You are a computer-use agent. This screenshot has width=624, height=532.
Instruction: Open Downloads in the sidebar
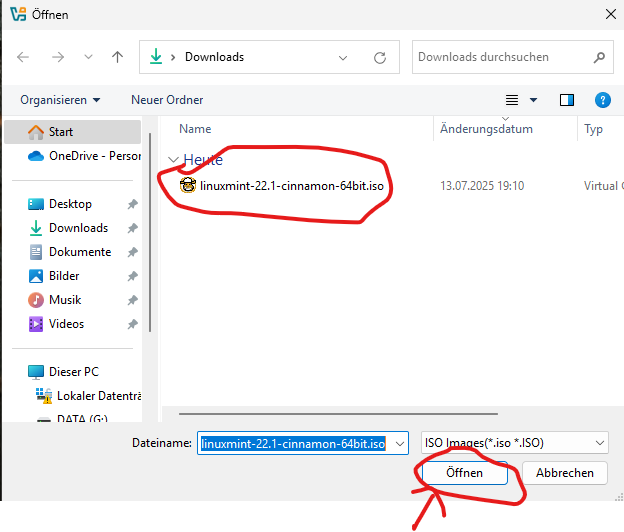(78, 228)
